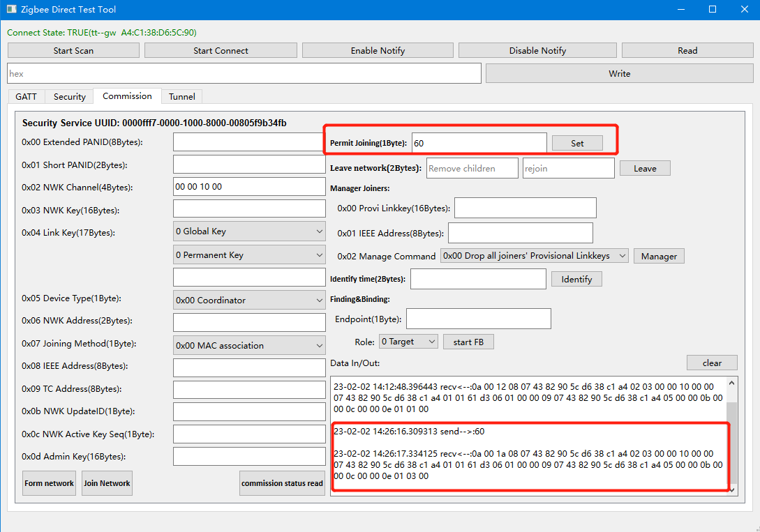The width and height of the screenshot is (760, 532).
Task: Click the Data In/Out log text area
Action: click(529, 436)
